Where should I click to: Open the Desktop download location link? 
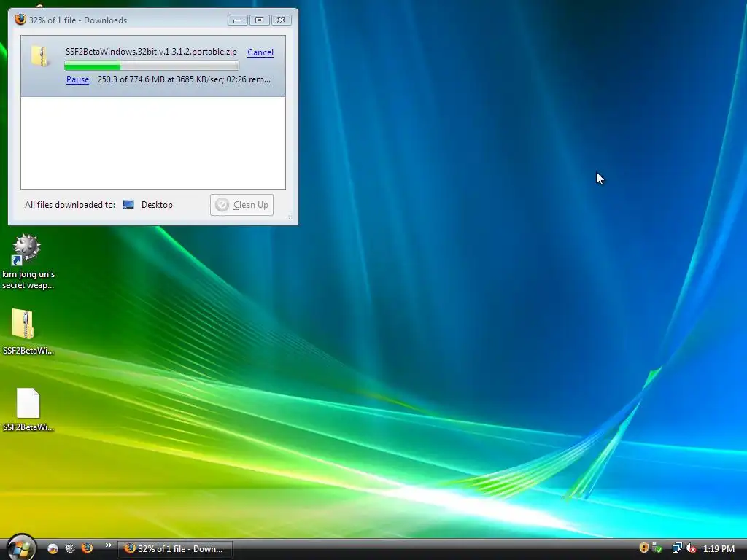(157, 205)
